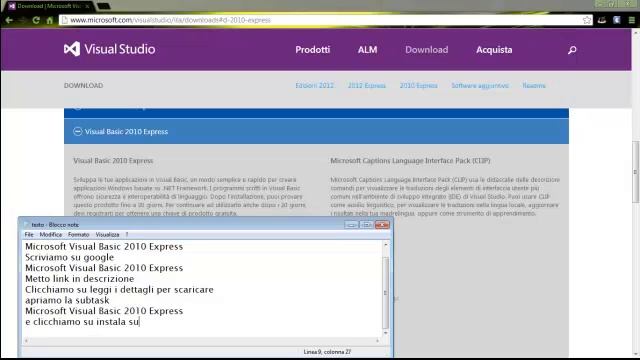Reload the page with the refresh icon

pos(36,20)
